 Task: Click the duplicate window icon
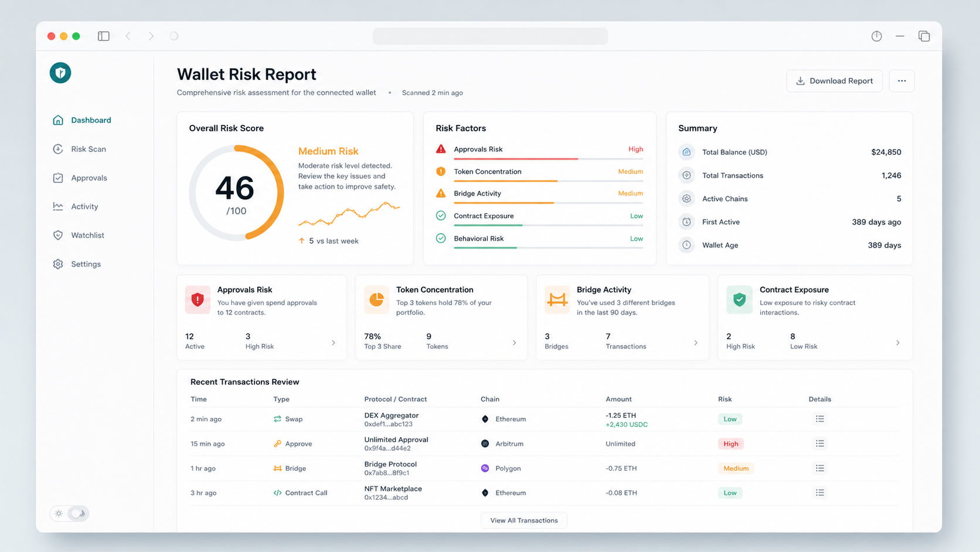924,36
